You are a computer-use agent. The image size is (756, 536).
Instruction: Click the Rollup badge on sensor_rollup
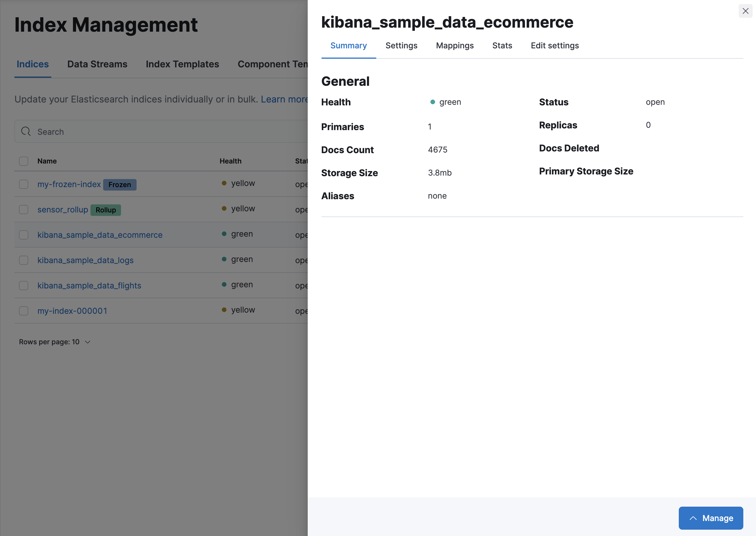pyautogui.click(x=106, y=210)
